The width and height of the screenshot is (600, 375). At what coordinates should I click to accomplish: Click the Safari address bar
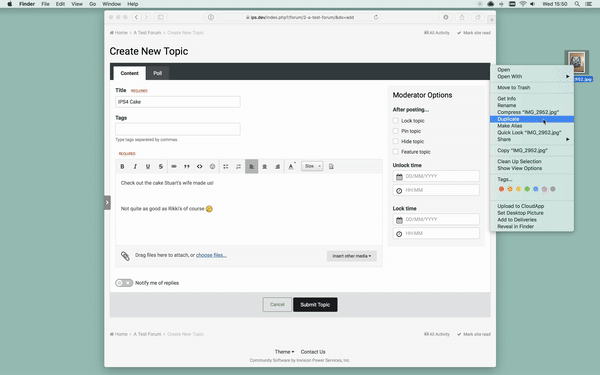pyautogui.click(x=300, y=17)
